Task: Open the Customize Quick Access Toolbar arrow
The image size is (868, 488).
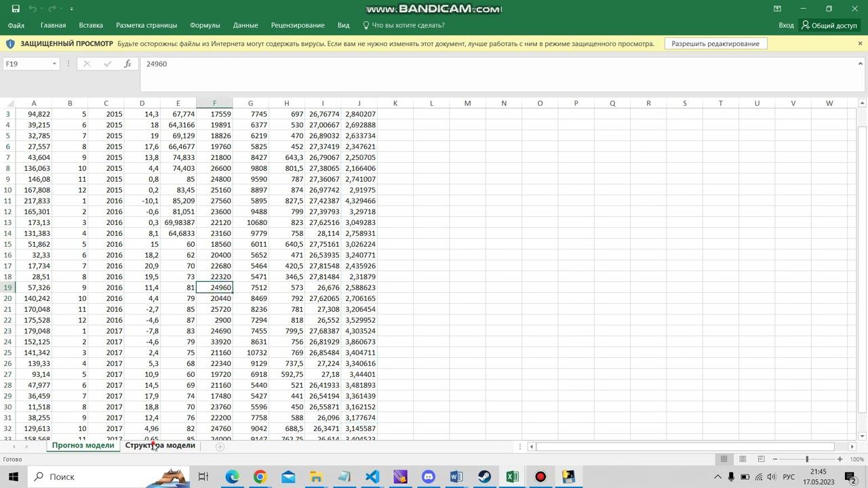Action: (x=71, y=9)
